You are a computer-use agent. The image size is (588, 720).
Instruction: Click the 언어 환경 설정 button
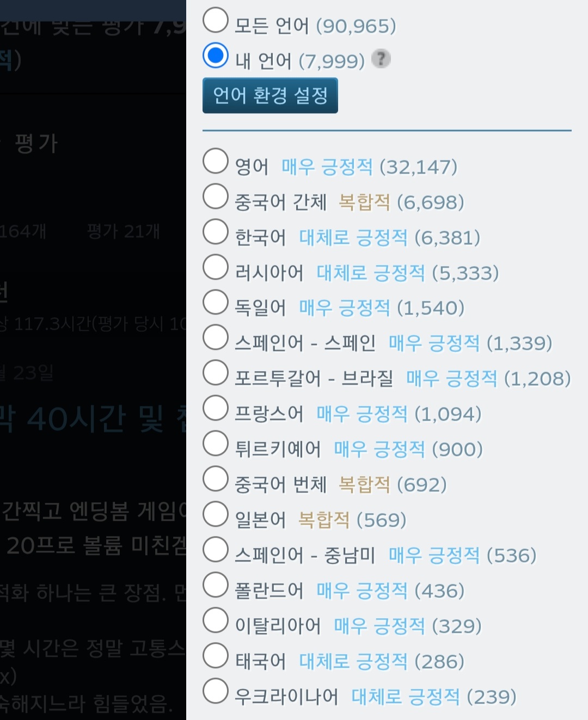(270, 96)
